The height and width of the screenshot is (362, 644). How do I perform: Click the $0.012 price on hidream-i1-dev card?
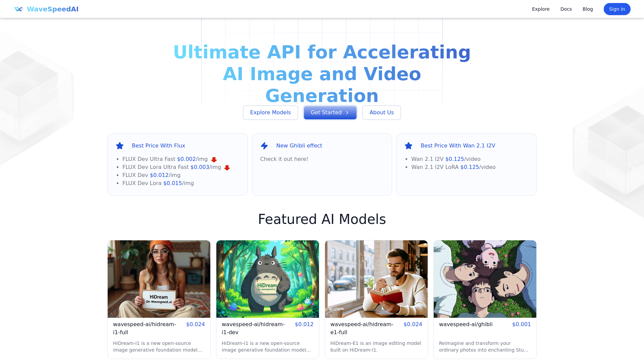[x=304, y=324]
